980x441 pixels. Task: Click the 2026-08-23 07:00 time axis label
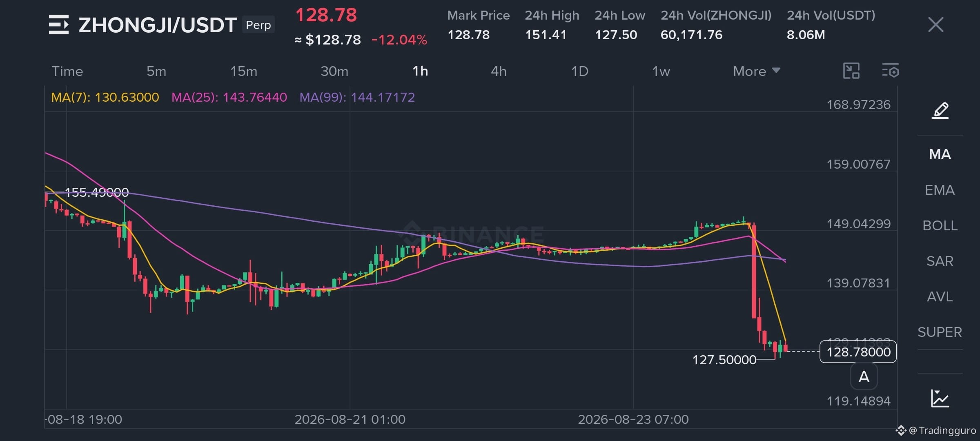633,419
